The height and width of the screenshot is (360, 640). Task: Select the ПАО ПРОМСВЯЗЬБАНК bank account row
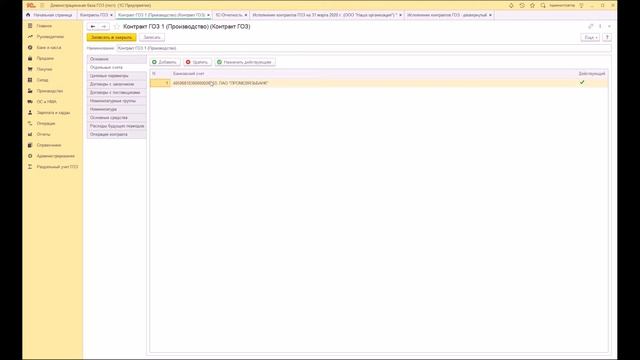379,83
